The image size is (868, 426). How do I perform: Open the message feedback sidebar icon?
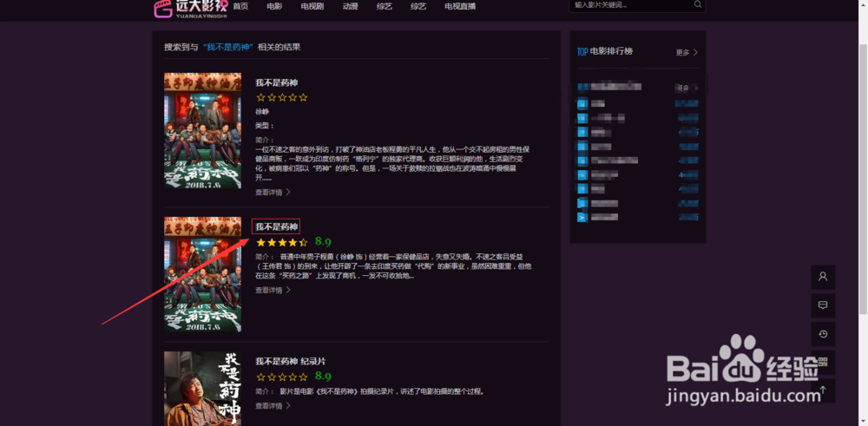823,305
